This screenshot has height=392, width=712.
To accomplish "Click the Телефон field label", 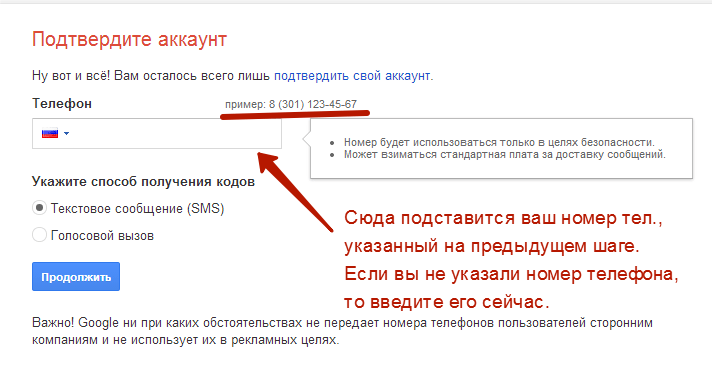I will 62,104.
